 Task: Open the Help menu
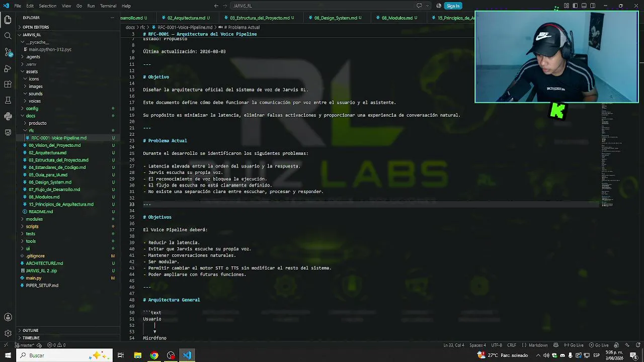click(x=126, y=6)
